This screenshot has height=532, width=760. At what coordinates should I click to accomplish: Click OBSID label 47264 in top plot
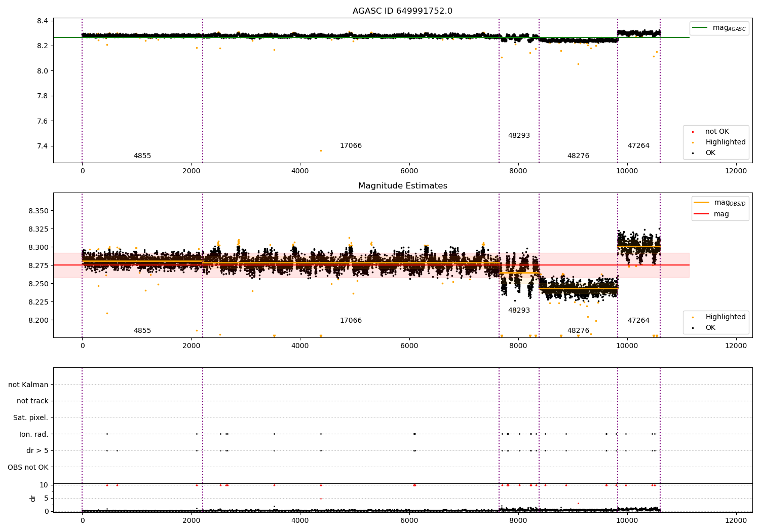pyautogui.click(x=638, y=146)
